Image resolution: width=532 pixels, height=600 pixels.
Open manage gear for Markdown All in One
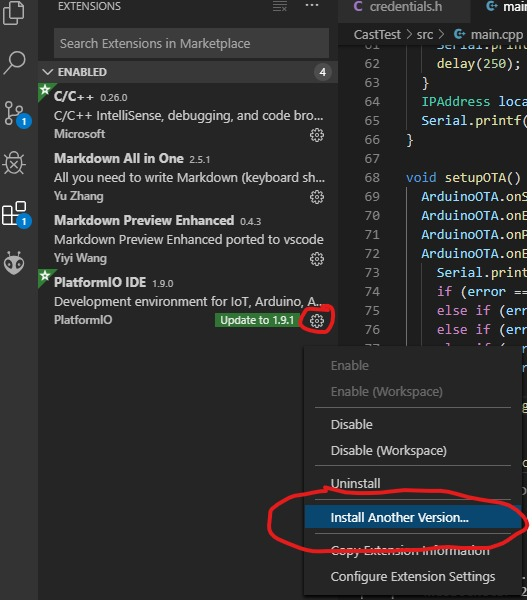(x=317, y=197)
